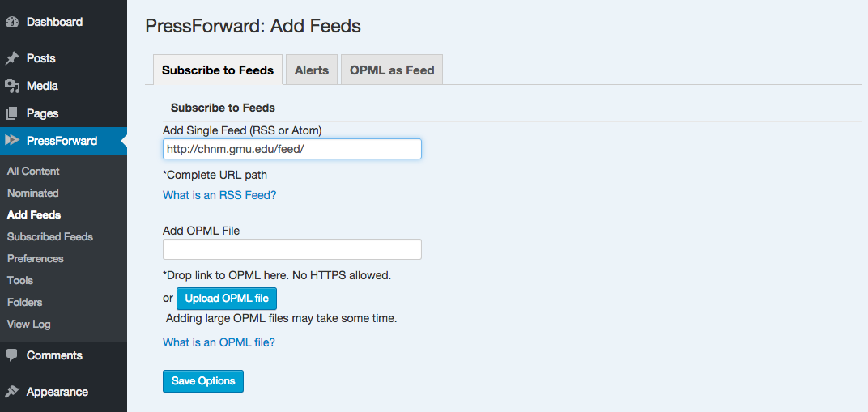Image resolution: width=868 pixels, height=412 pixels.
Task: Click '*Drop link to OPML here' note
Action: [277, 275]
